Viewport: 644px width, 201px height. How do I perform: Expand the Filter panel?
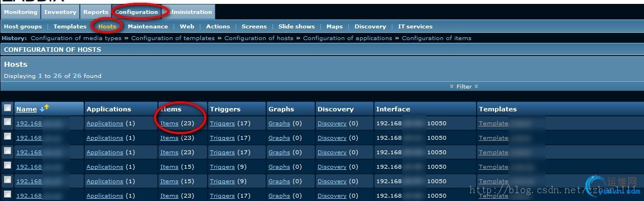[x=464, y=86]
